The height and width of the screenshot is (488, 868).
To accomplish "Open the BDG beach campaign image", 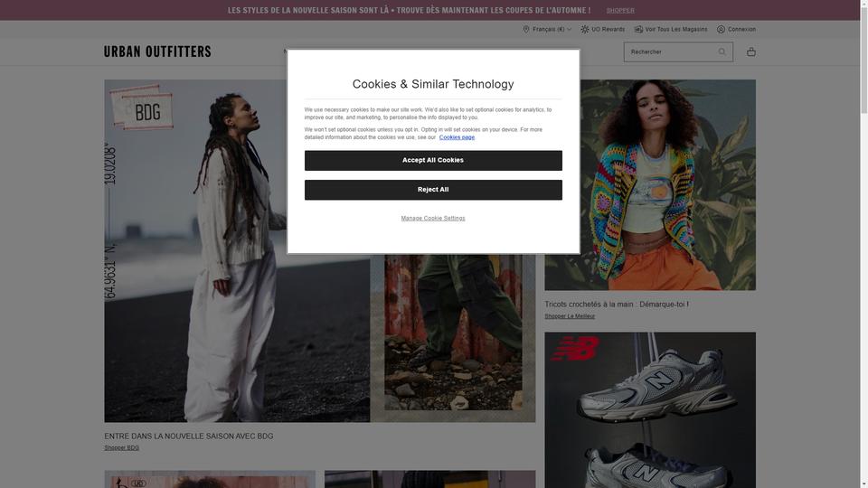I will click(237, 250).
